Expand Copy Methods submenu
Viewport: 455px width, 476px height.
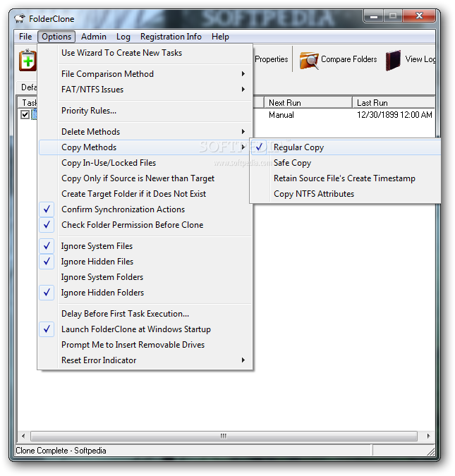point(146,147)
